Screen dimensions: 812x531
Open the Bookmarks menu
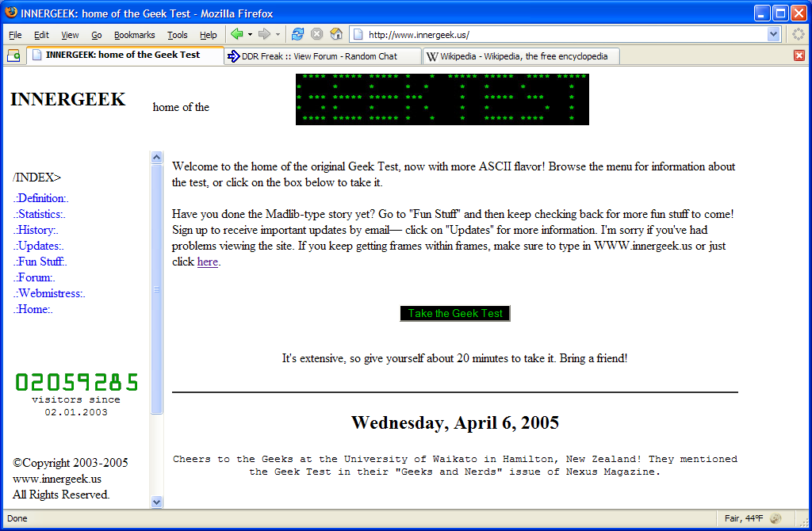(135, 35)
